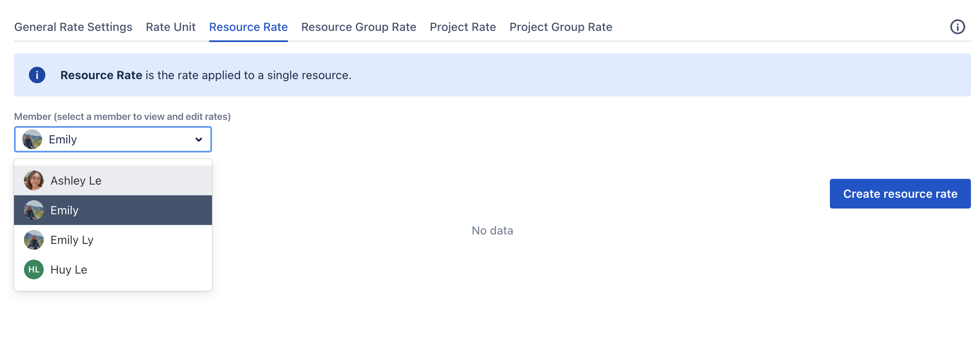Collapse the Member dropdown using the chevron arrow
The height and width of the screenshot is (342, 980).
click(199, 140)
